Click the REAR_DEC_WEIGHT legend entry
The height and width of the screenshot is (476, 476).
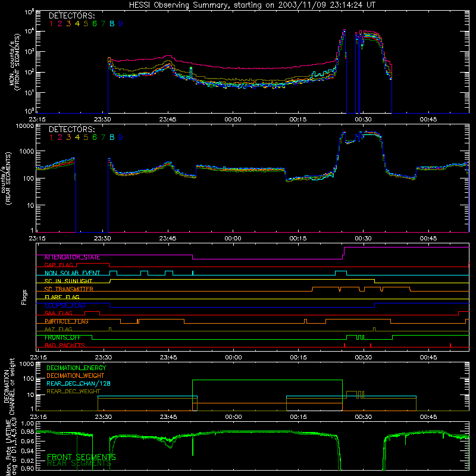pos(73,392)
